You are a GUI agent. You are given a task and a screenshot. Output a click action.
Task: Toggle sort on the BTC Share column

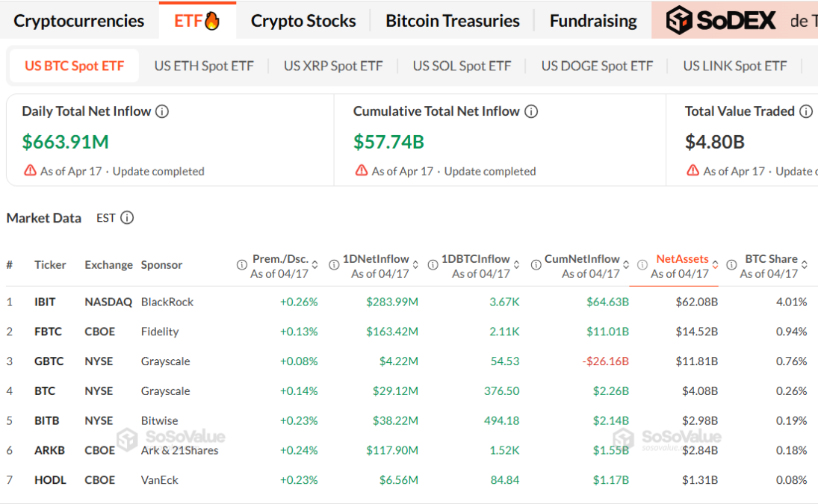(x=803, y=264)
